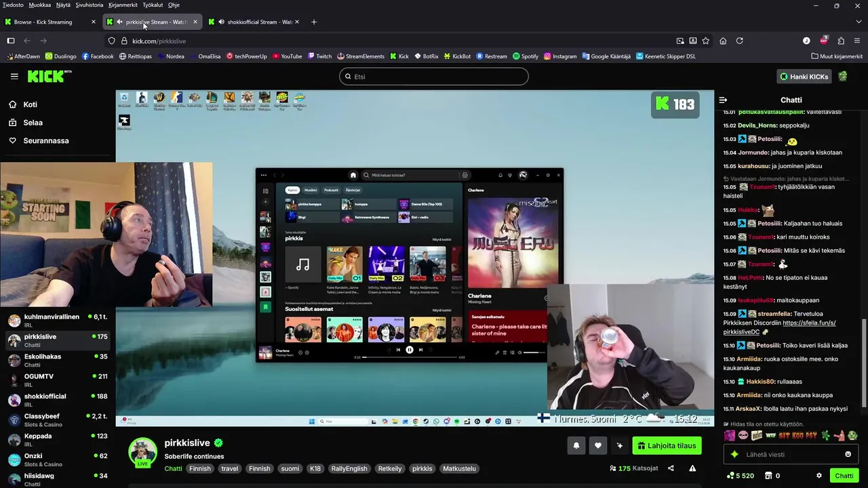Click the Matkustelu tag

coord(460,468)
